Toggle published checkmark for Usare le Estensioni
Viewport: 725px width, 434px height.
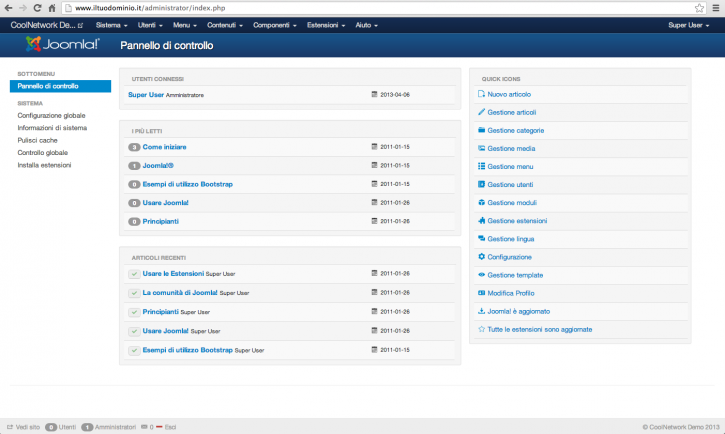[134, 274]
